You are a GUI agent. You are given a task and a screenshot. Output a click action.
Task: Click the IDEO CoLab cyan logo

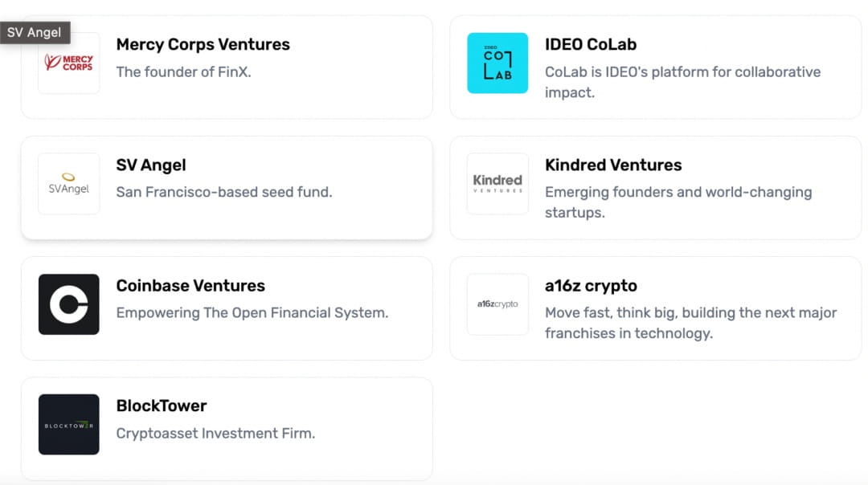pyautogui.click(x=497, y=63)
